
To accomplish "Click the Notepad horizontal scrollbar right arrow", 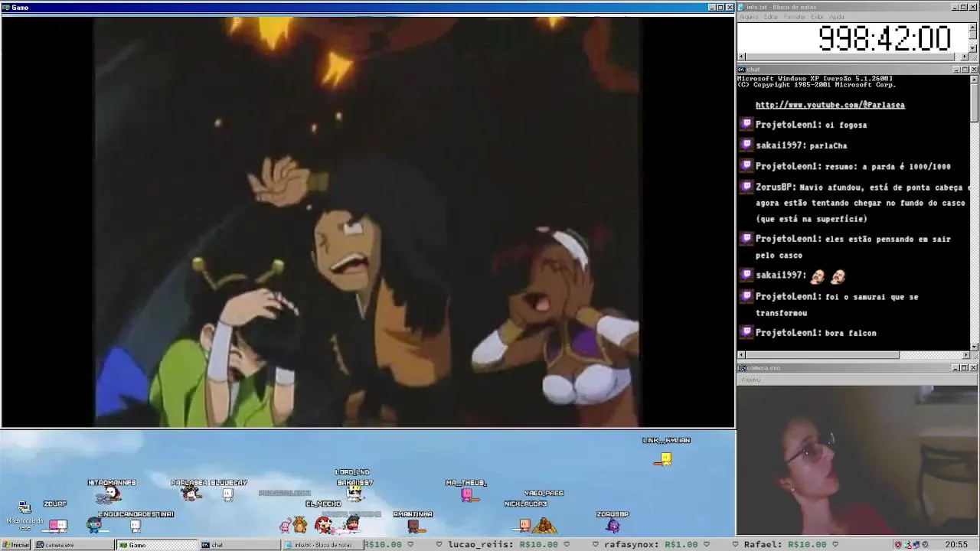I will click(x=965, y=57).
